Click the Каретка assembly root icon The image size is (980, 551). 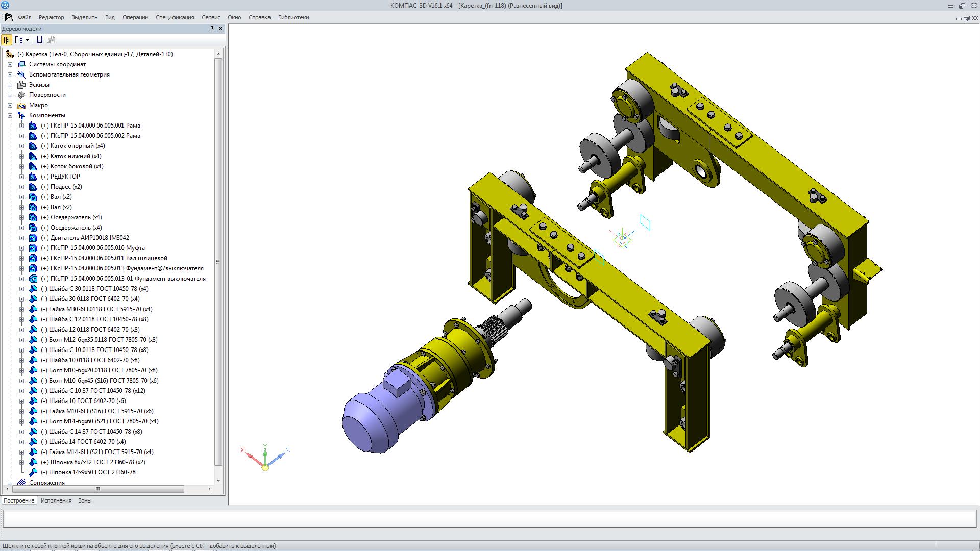coord(9,54)
